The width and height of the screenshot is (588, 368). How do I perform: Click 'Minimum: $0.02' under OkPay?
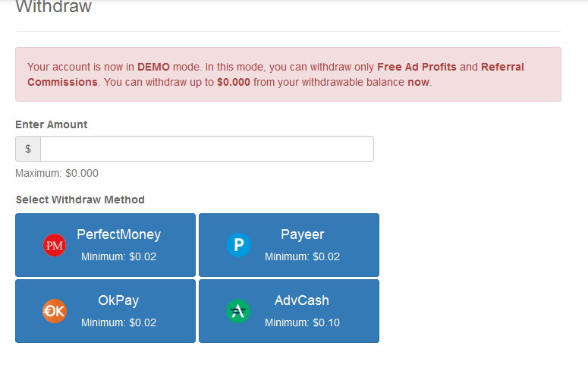point(119,322)
